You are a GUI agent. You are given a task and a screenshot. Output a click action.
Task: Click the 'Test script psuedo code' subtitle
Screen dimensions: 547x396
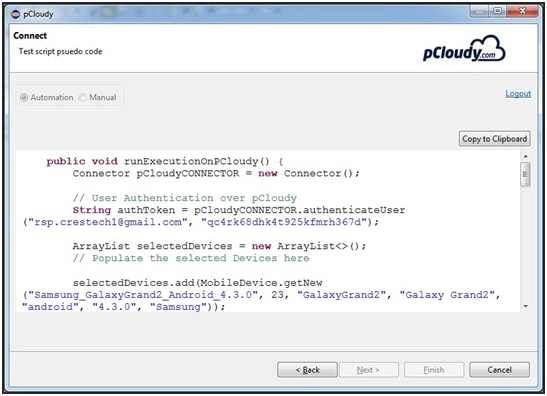[x=60, y=51]
